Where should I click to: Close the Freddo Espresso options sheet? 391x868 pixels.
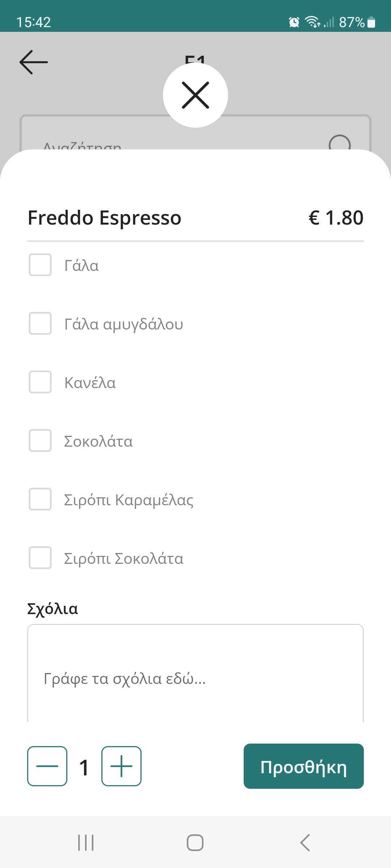[x=195, y=95]
